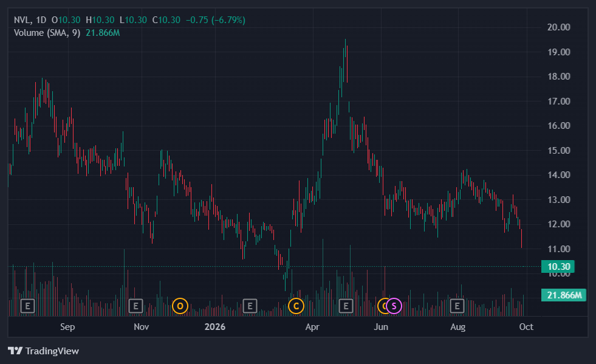596x364 pixels.
Task: Click the orange O event marker
Action: tap(180, 306)
